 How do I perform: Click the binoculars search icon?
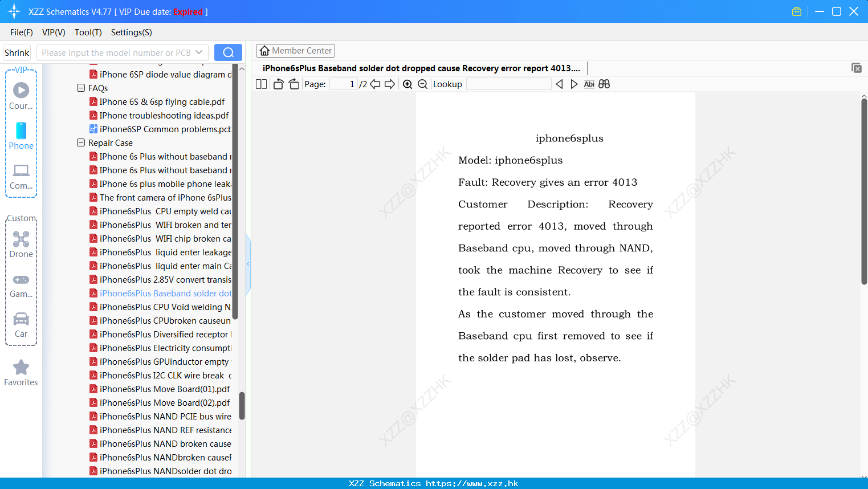click(604, 84)
